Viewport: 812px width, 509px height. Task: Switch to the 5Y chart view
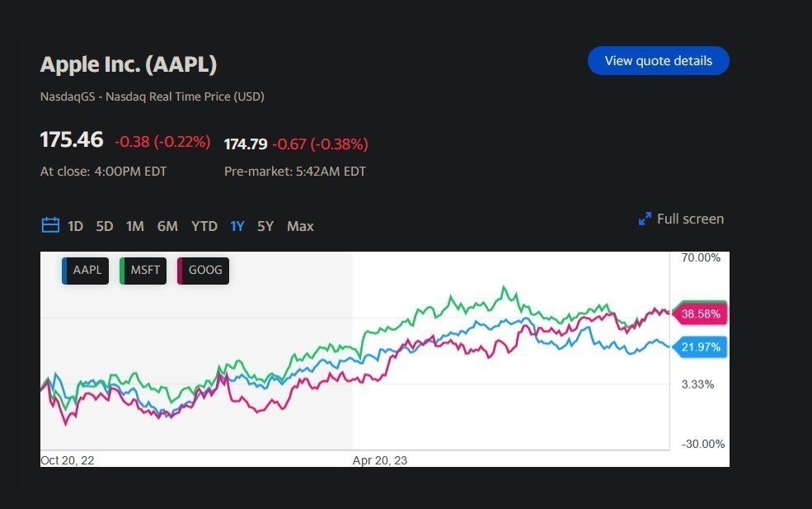point(265,226)
